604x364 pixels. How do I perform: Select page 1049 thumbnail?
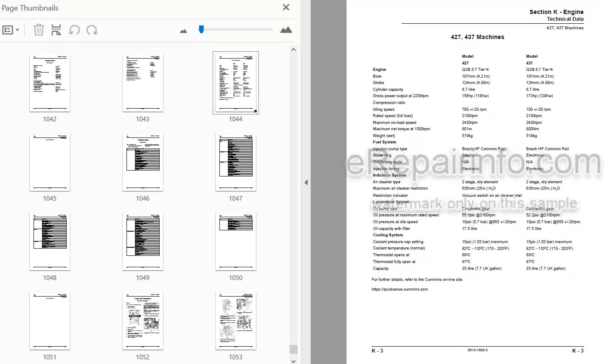(x=143, y=242)
